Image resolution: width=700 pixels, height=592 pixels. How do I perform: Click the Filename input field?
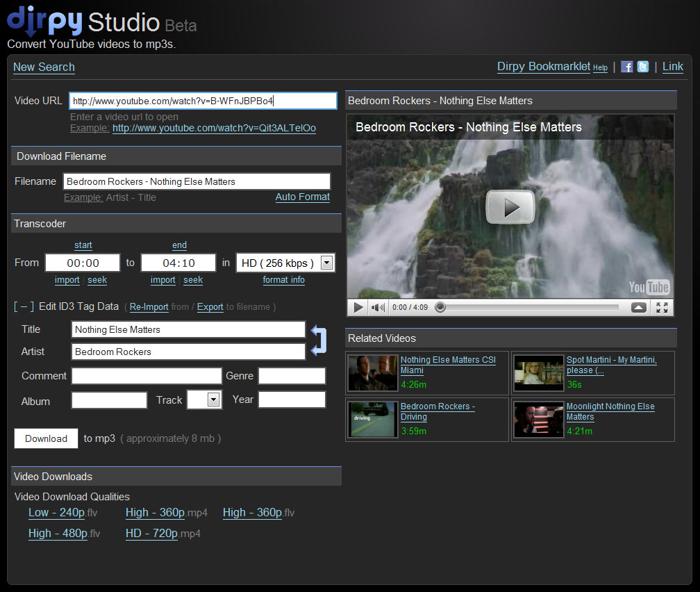(x=197, y=181)
